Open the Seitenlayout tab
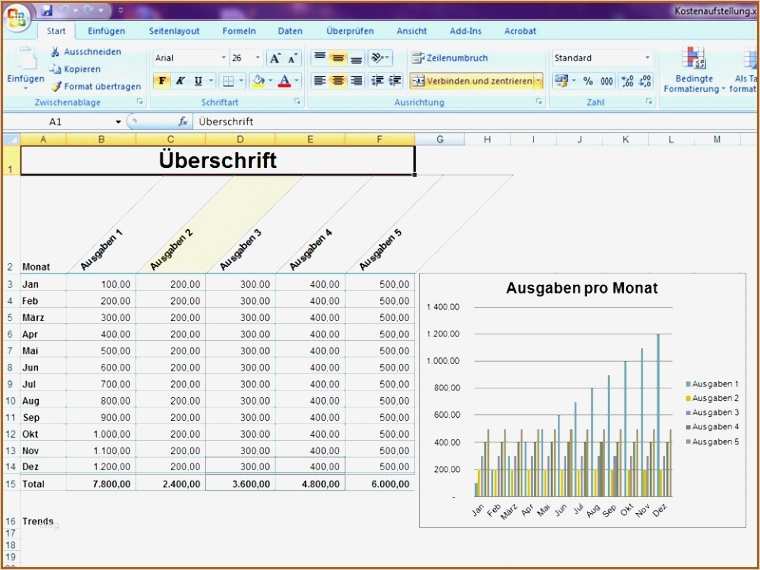 [x=174, y=31]
